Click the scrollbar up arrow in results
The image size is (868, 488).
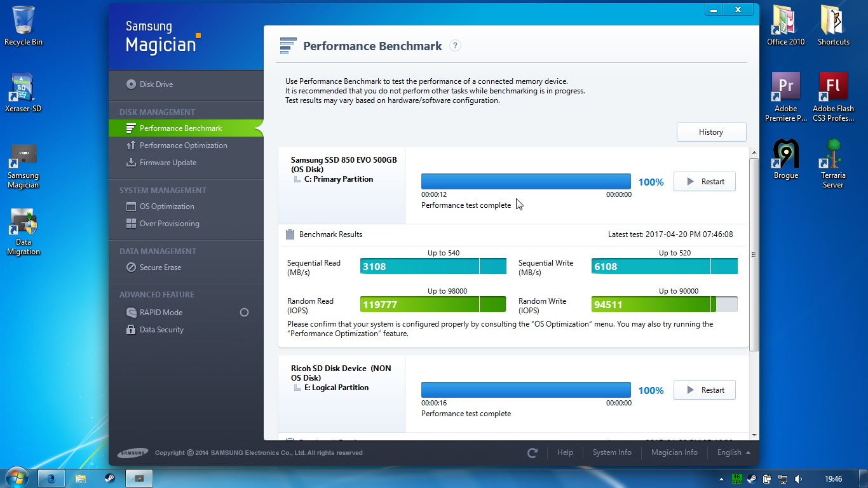point(754,153)
